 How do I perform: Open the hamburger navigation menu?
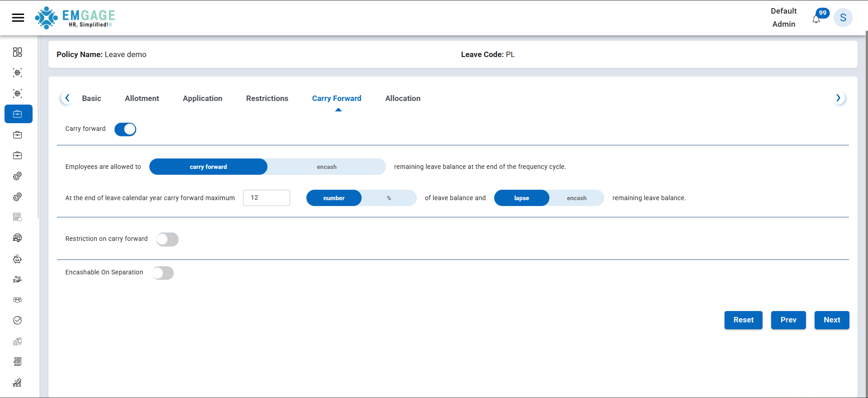tap(18, 18)
